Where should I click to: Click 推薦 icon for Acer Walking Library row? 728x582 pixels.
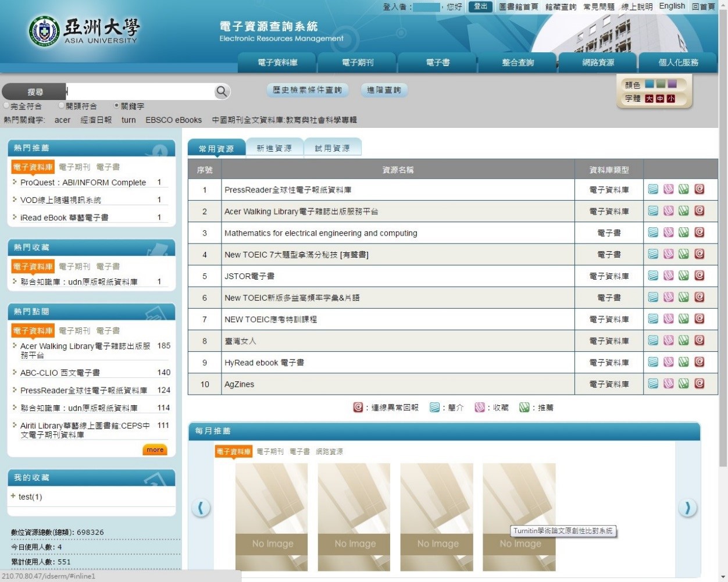pos(684,210)
